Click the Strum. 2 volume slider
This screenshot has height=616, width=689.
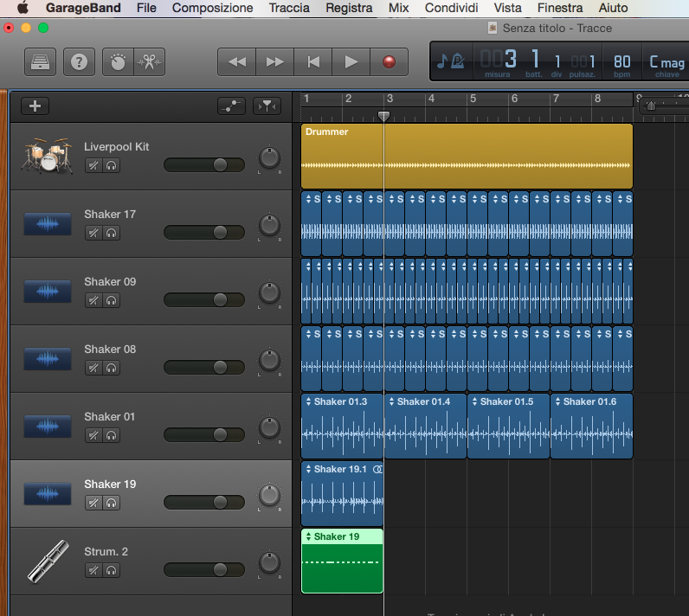(204, 570)
